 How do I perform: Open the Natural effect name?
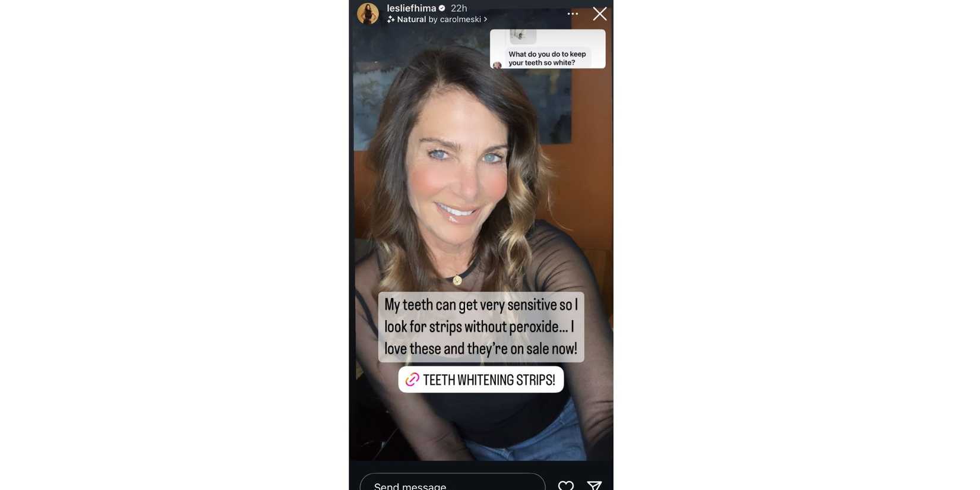coord(412,20)
